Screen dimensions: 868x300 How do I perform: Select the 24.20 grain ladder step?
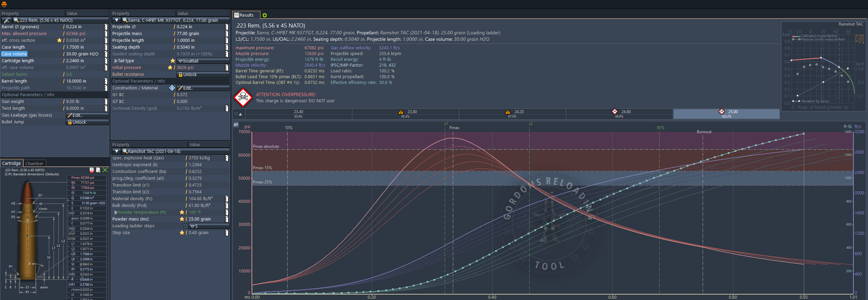[512, 114]
